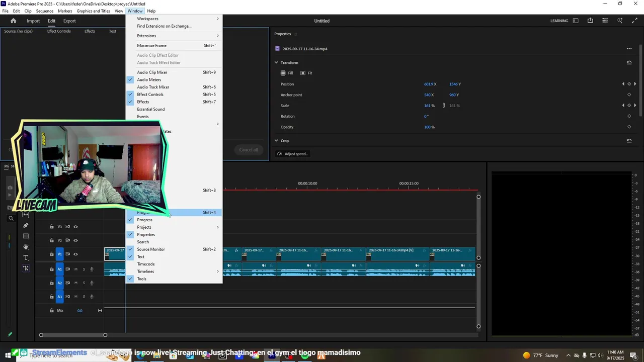Add a Scale keyframe
The width and height of the screenshot is (644, 362).
click(x=629, y=106)
